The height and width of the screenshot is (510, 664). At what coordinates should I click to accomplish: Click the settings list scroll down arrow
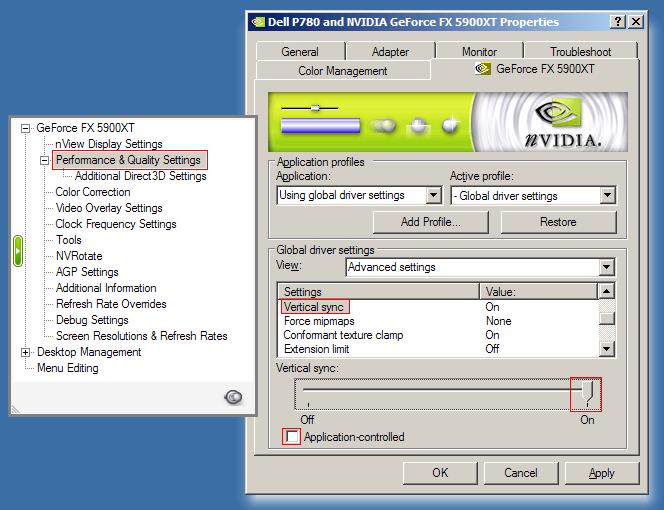[x=606, y=349]
